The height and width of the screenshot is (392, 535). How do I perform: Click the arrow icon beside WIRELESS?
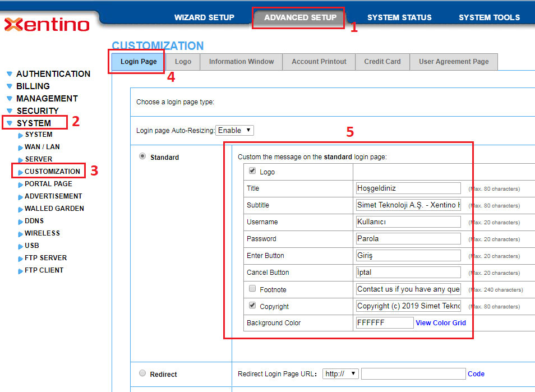click(x=21, y=234)
